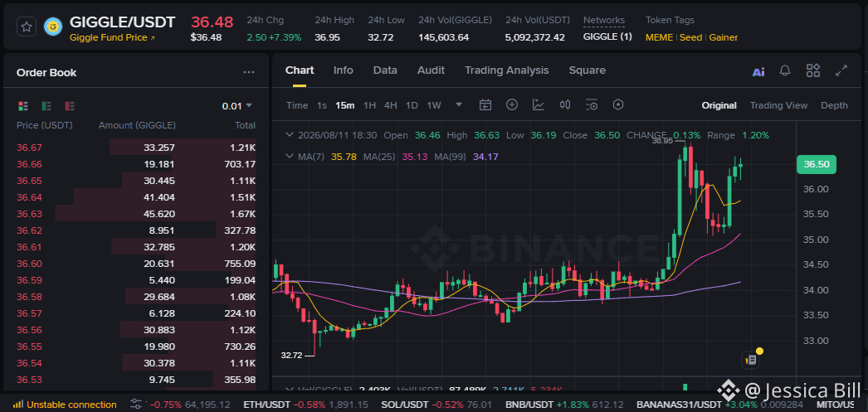Viewport: 868px width, 412px height.
Task: Select the Original chart view
Action: tap(719, 105)
